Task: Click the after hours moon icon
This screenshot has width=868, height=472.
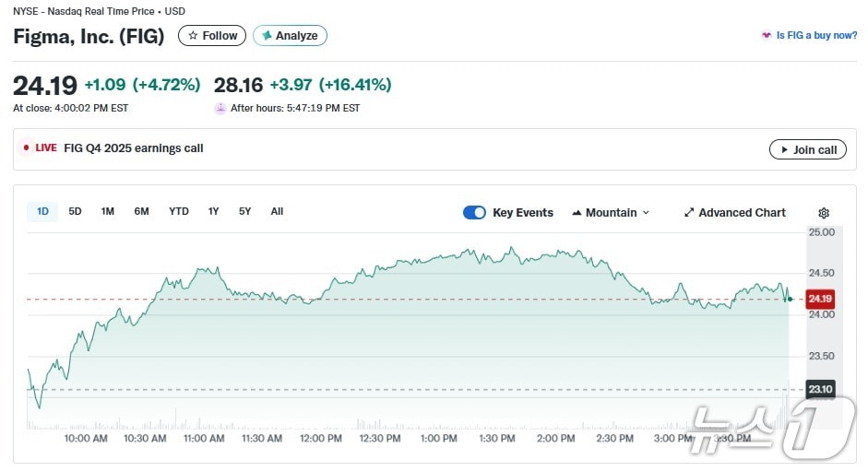Action: [220, 108]
